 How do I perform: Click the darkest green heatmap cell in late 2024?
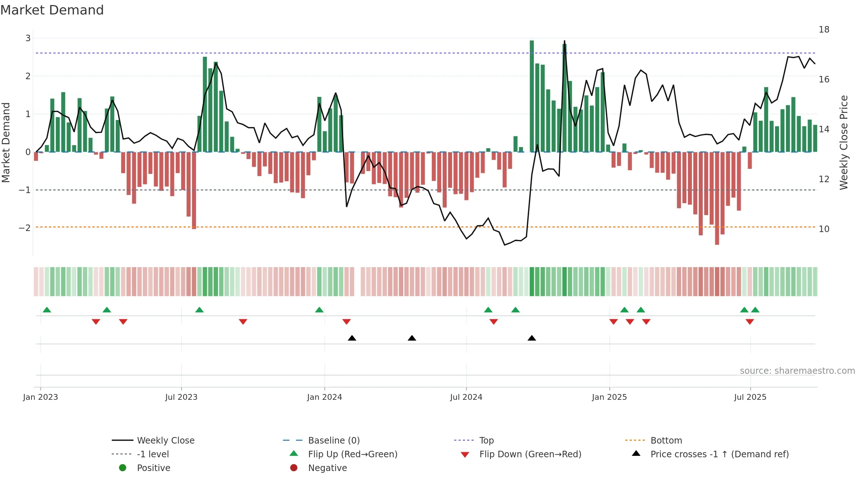532,282
